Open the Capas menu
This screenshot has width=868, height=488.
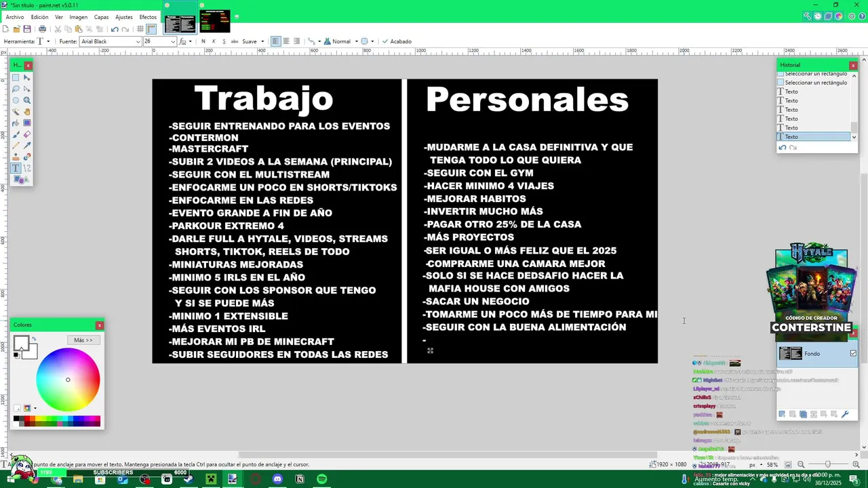point(101,17)
